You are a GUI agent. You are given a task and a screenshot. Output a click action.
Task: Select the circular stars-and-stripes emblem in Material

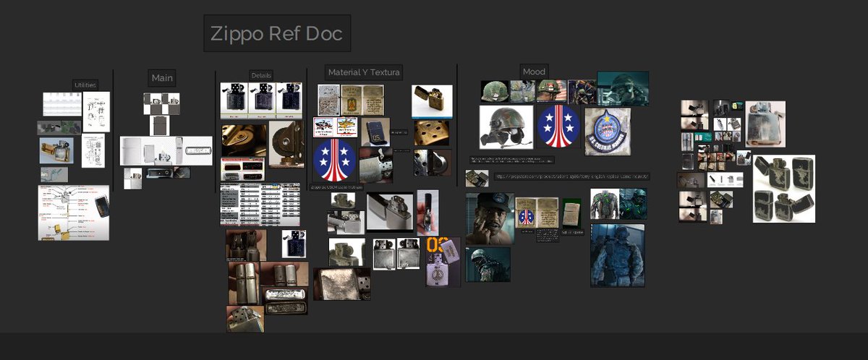click(x=333, y=162)
